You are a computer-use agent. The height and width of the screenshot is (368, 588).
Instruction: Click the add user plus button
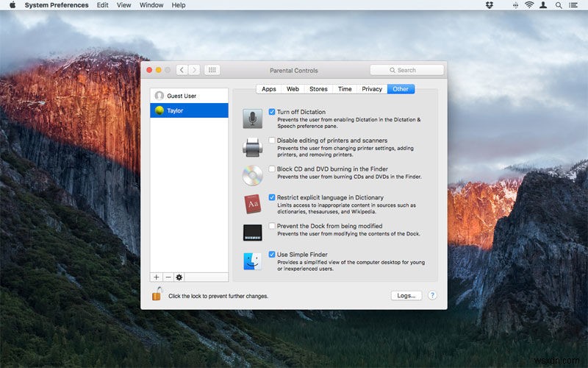pos(156,277)
